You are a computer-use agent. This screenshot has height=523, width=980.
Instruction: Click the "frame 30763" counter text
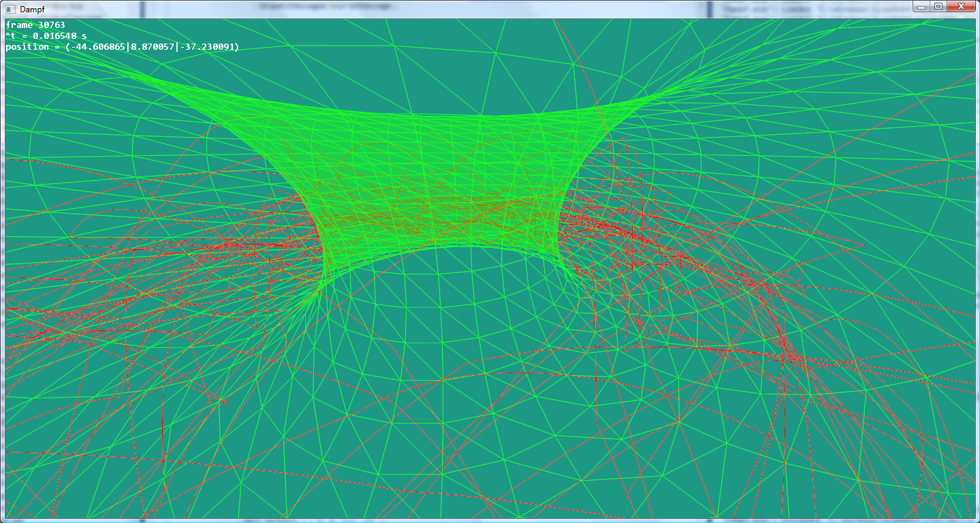coord(35,25)
